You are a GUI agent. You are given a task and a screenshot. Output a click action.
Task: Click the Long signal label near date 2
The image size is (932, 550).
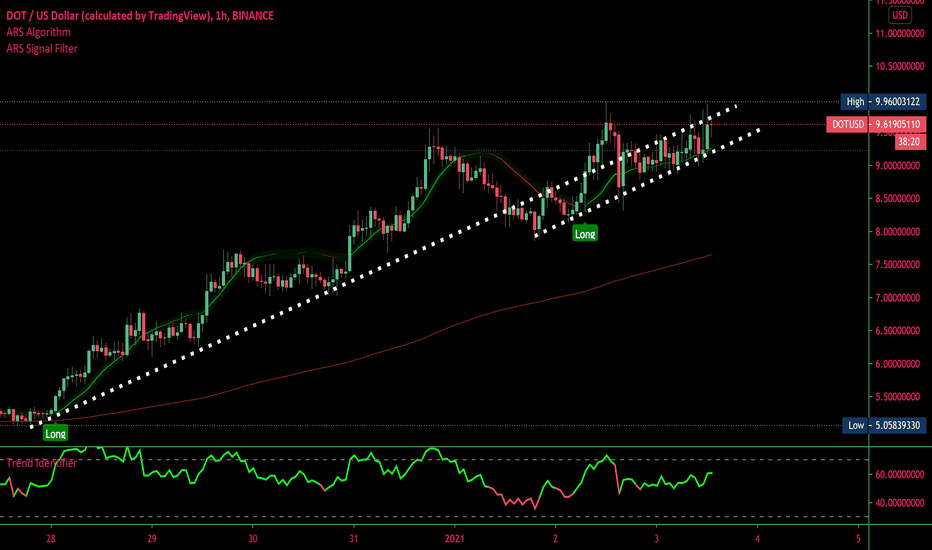coord(585,234)
